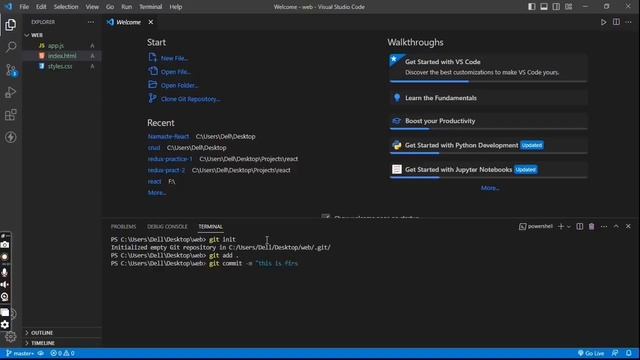Image resolution: width=640 pixels, height=360 pixels.
Task: Open the Source Control view
Action: click(11, 70)
